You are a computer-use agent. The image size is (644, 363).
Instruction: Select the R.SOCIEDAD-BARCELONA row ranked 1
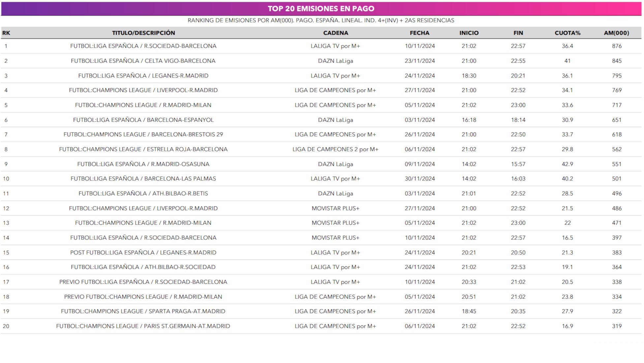click(x=143, y=46)
